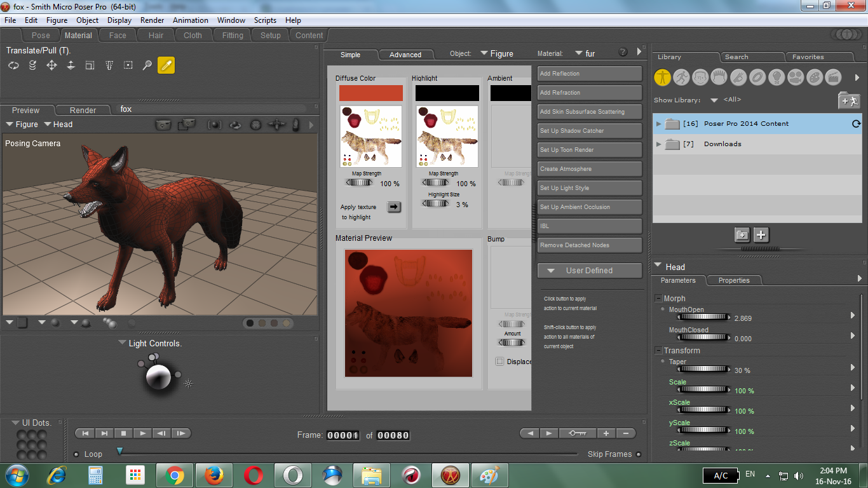Open the Cameras library category
This screenshot has width=868, height=488.
click(x=796, y=78)
